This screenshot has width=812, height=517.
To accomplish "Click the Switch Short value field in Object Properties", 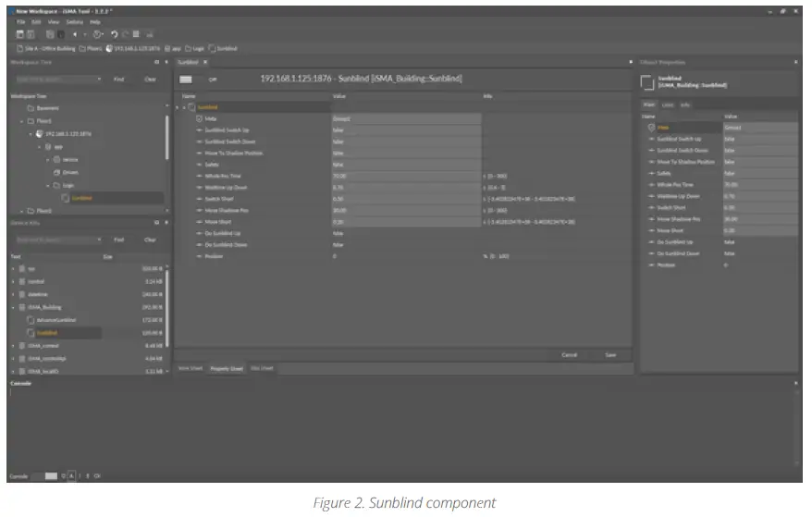I will point(760,208).
